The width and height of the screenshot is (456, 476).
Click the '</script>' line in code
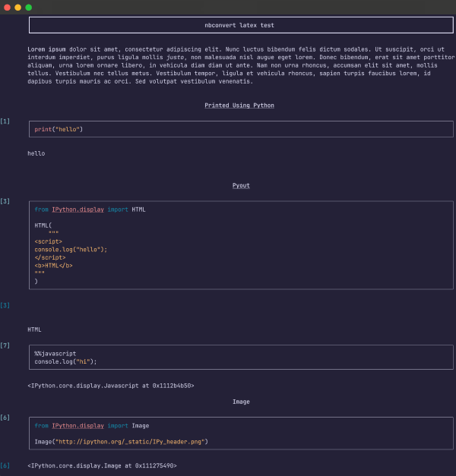coord(50,257)
